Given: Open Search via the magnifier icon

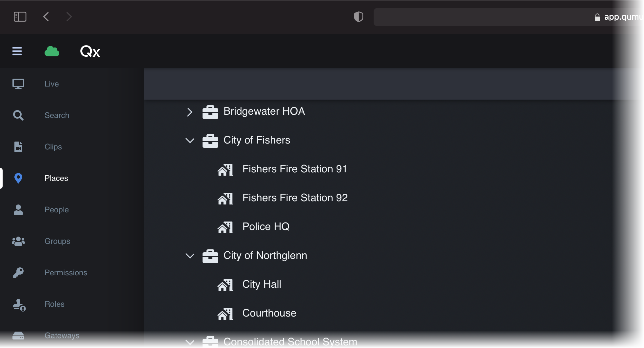Looking at the screenshot, I should point(18,115).
